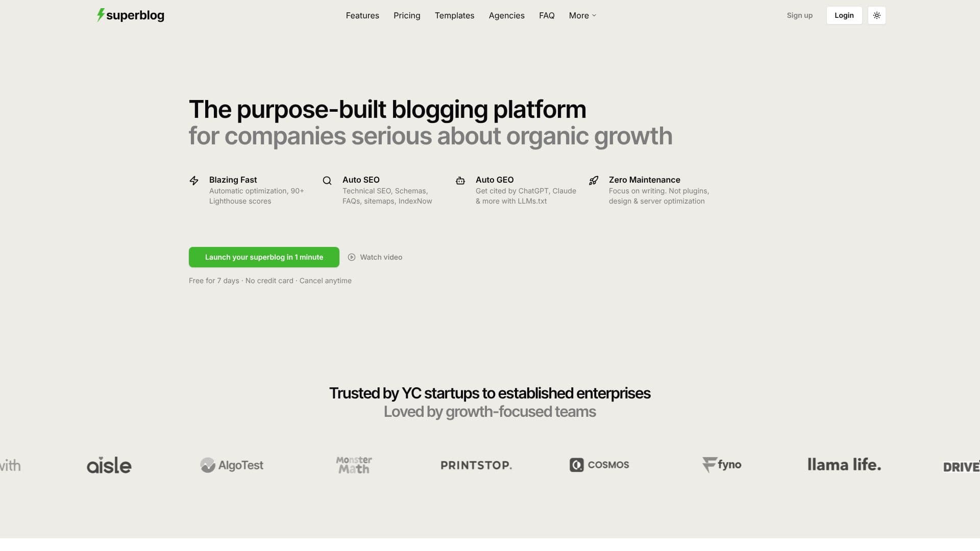The height and width of the screenshot is (551, 980).
Task: Click the superblog lightning bolt logo
Action: click(101, 15)
